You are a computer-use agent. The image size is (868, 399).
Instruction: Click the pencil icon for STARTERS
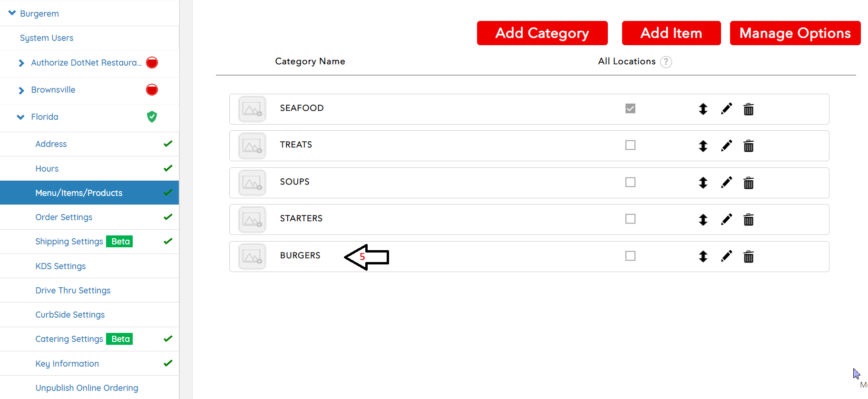coord(726,219)
